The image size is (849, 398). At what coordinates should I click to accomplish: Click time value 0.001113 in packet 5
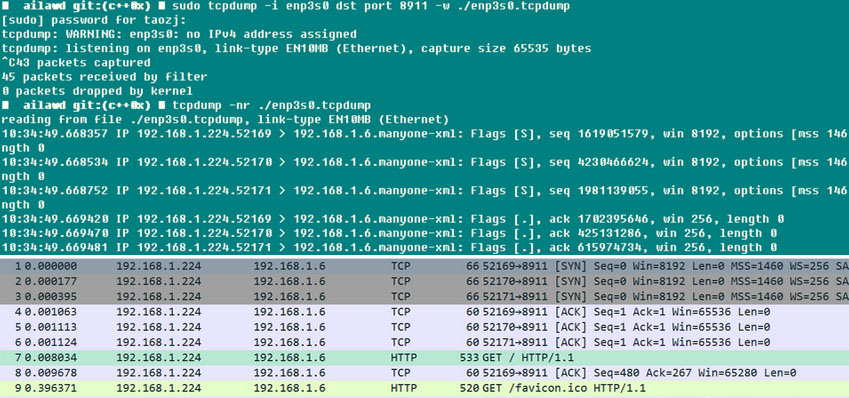point(50,327)
